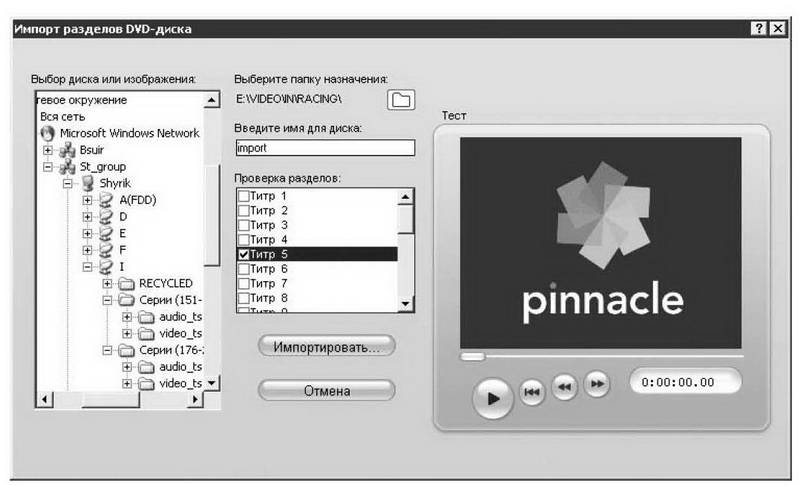The height and width of the screenshot is (486, 800).
Task: Click the St_group workgroup icon
Action: 67,167
